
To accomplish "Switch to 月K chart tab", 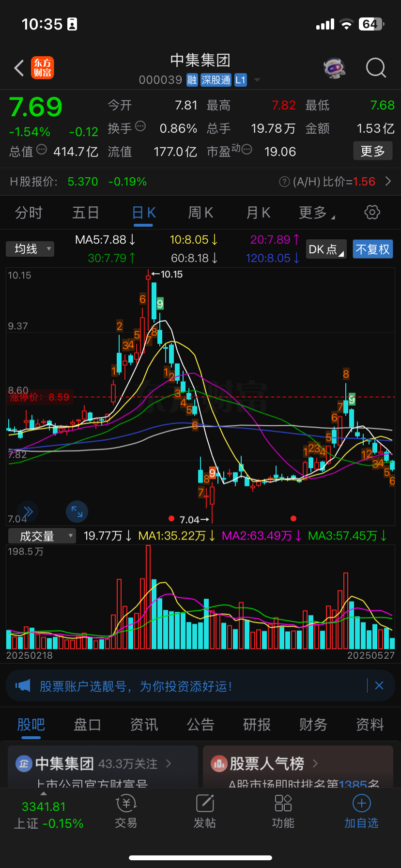I will [x=258, y=212].
